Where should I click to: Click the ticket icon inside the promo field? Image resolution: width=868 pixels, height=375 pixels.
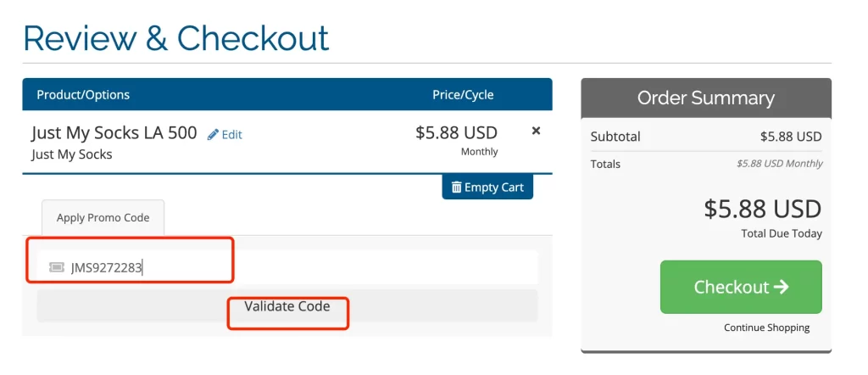coord(57,267)
